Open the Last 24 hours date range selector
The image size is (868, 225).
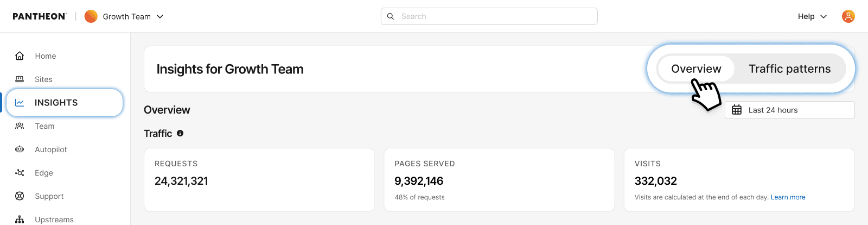pyautogui.click(x=790, y=110)
